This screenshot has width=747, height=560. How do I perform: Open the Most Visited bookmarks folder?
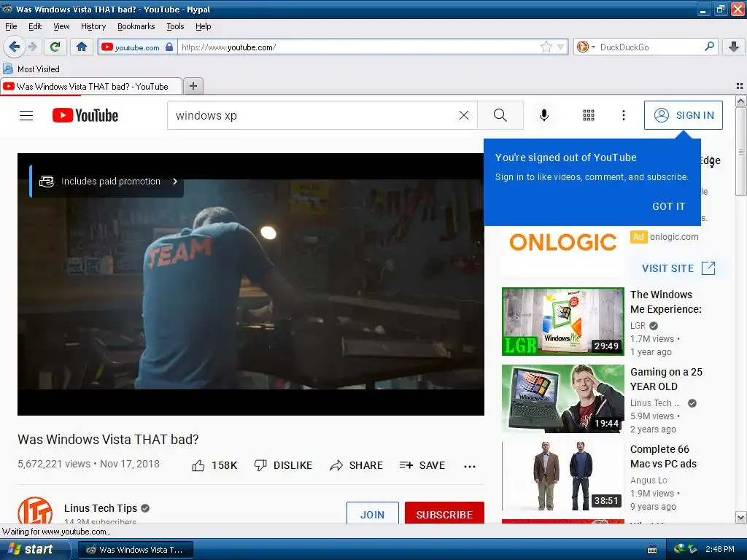pyautogui.click(x=31, y=69)
